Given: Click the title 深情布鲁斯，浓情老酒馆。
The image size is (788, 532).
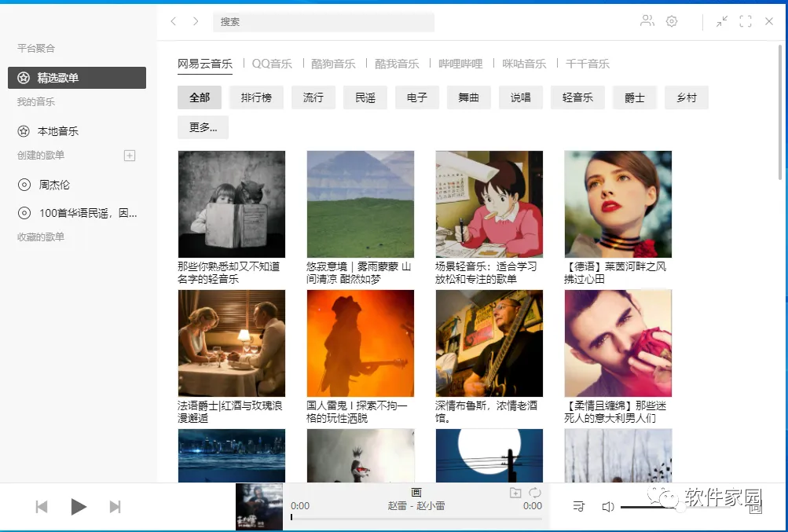Looking at the screenshot, I should click(486, 412).
